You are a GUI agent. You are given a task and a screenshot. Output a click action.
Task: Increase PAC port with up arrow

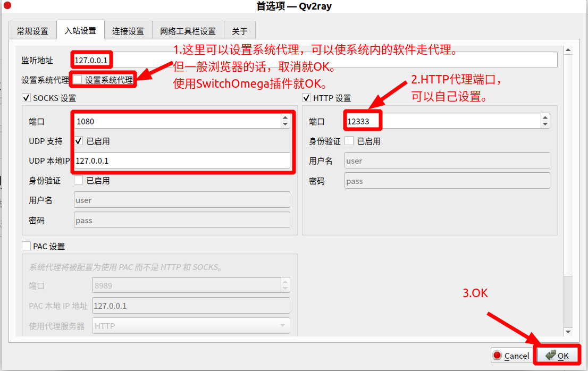285,281
